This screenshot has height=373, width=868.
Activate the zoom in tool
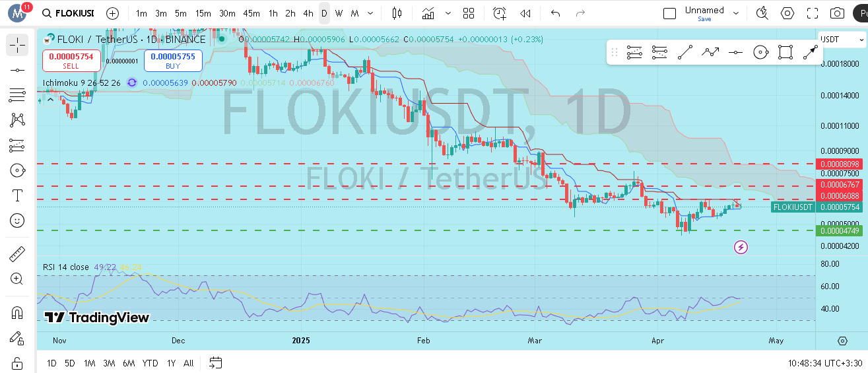click(17, 279)
